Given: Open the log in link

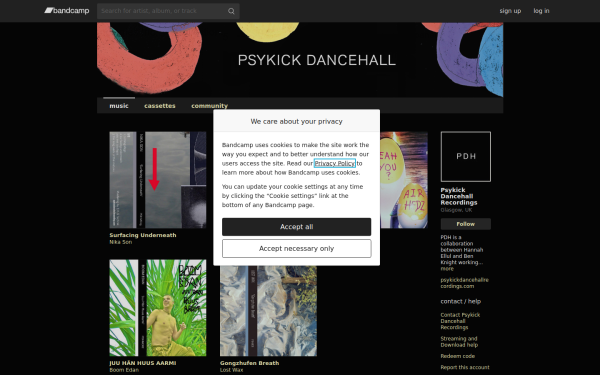Looking at the screenshot, I should pos(541,11).
